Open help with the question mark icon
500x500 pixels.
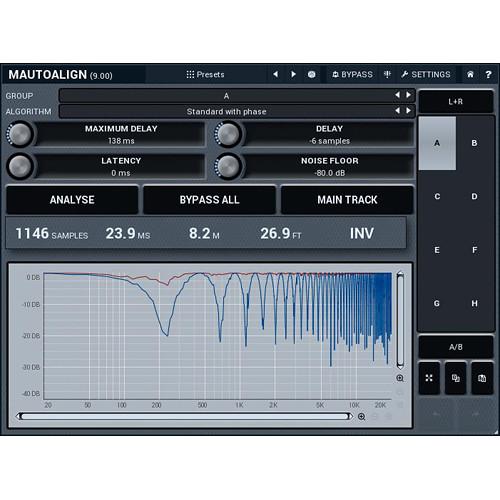pyautogui.click(x=488, y=74)
